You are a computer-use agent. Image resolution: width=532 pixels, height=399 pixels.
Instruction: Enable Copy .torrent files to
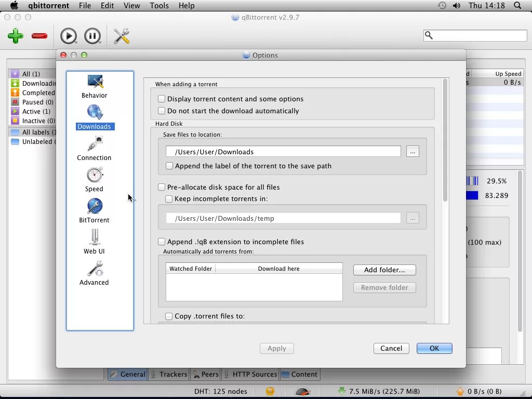[169, 316]
